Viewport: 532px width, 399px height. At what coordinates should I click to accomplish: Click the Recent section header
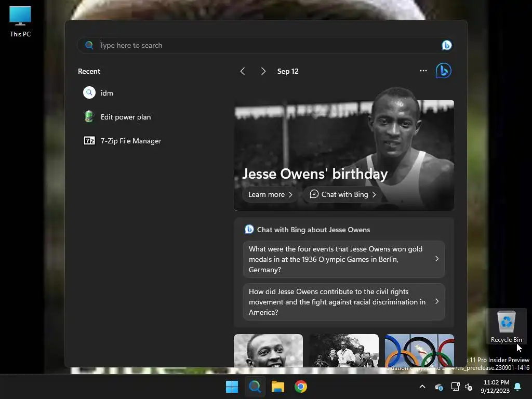tap(89, 71)
